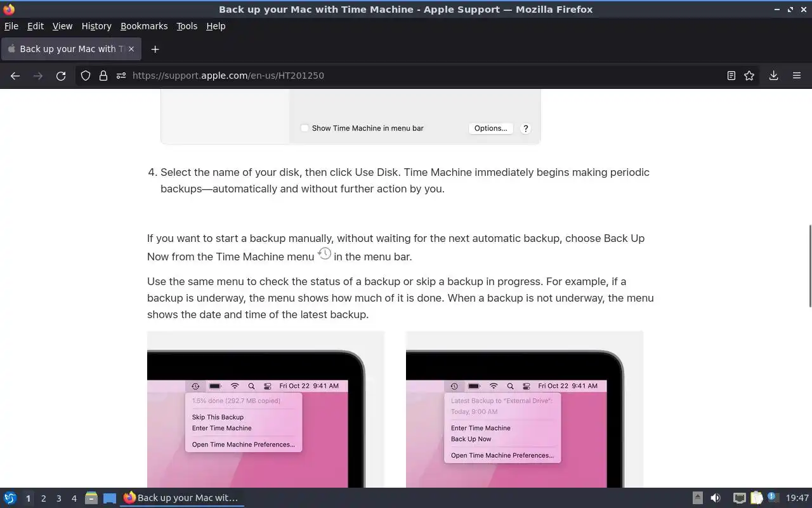
Task: Click the left Mac screenshot showing Skip This Backup
Action: (266, 410)
